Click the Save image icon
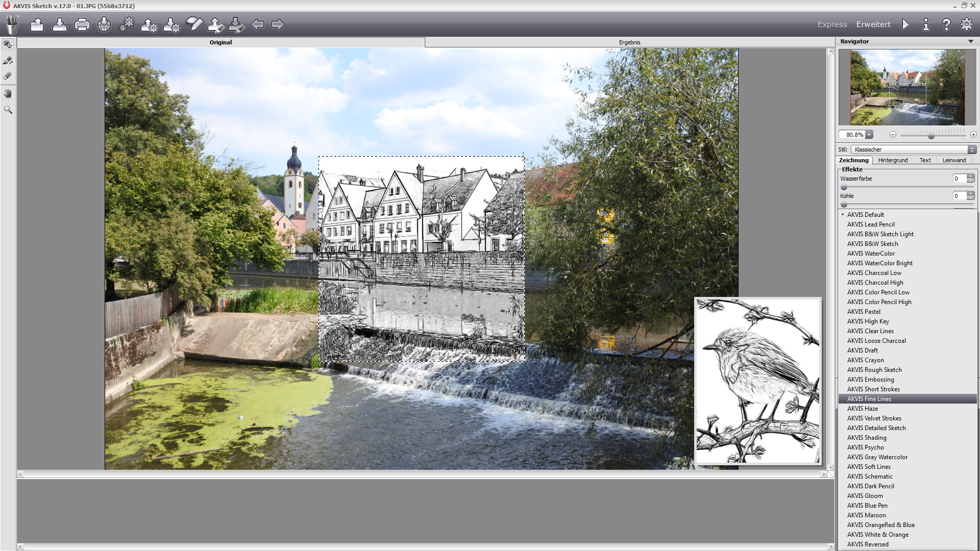 (59, 24)
